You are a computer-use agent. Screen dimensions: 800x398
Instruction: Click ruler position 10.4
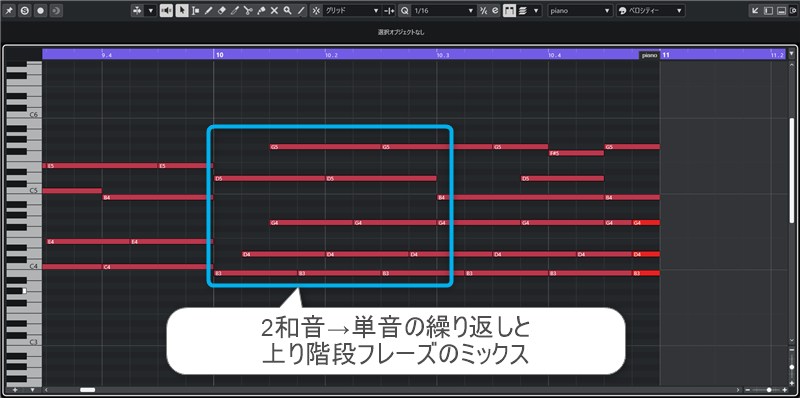[554, 55]
